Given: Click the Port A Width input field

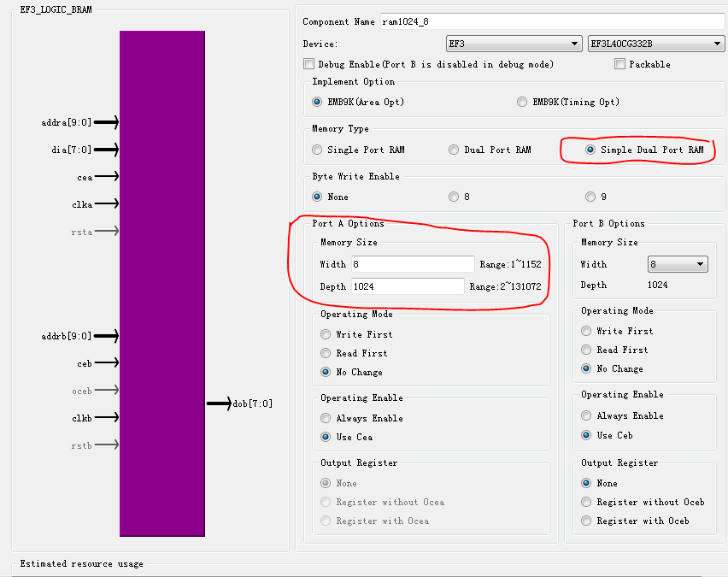Looking at the screenshot, I should [x=411, y=264].
